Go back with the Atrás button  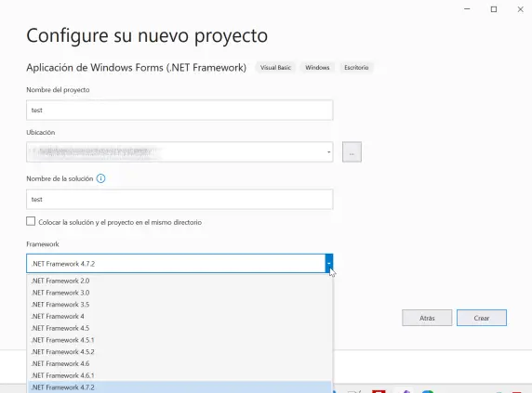tap(427, 318)
